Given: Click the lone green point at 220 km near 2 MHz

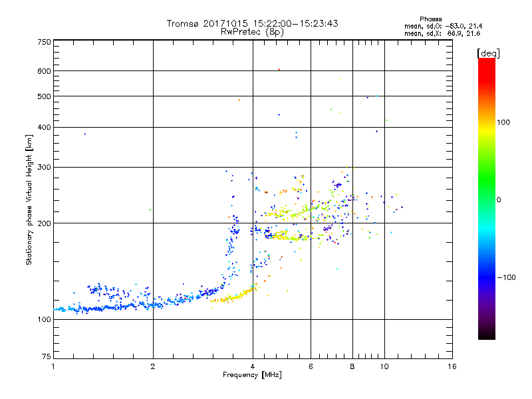Looking at the screenshot, I should click(x=150, y=209).
